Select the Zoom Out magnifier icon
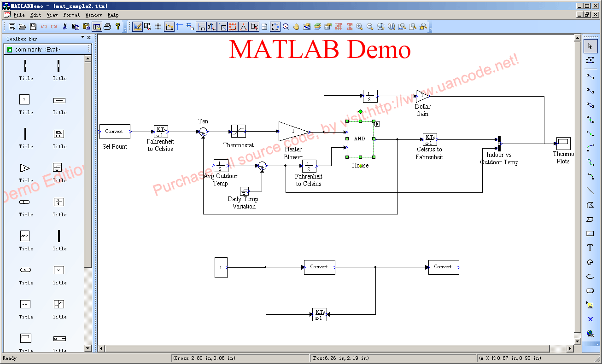The image size is (602, 364). [370, 27]
